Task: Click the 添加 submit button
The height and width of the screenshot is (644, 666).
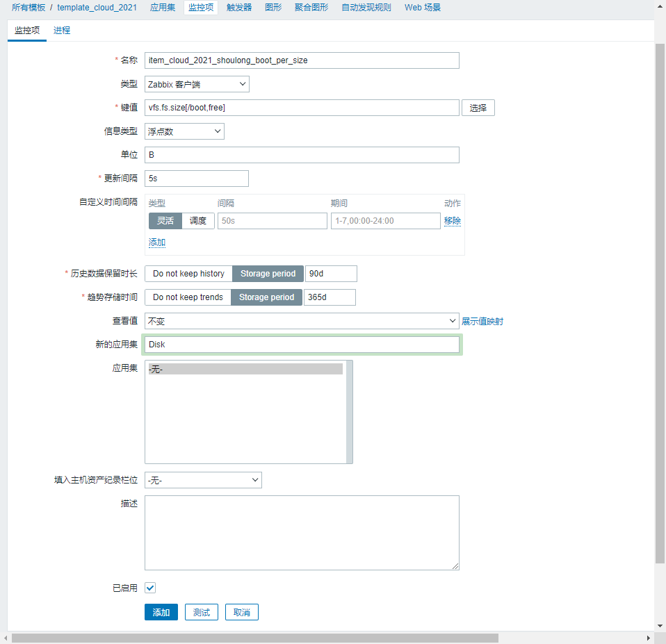Action: coord(161,612)
